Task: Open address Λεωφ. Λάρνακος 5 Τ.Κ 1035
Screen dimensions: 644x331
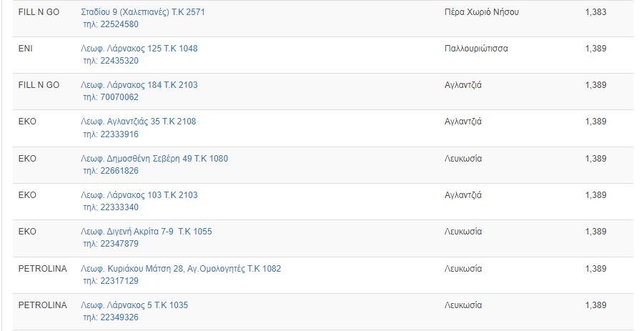Action: [x=134, y=305]
